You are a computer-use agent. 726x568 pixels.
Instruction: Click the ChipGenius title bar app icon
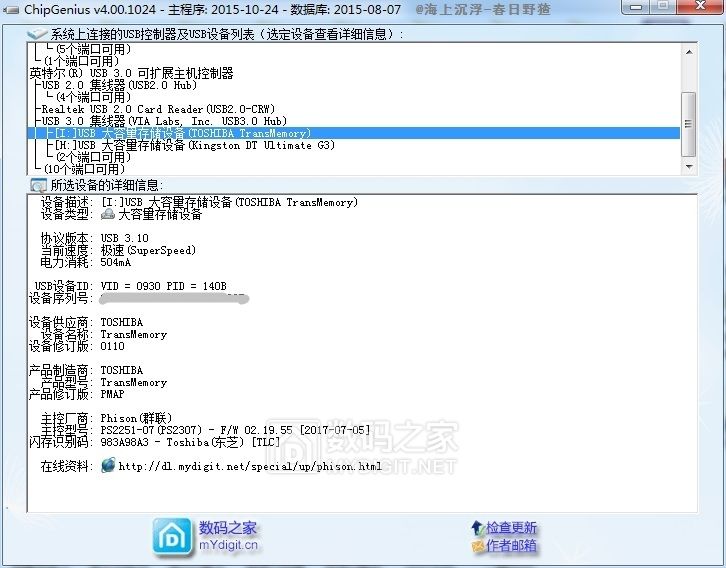(x=10, y=9)
